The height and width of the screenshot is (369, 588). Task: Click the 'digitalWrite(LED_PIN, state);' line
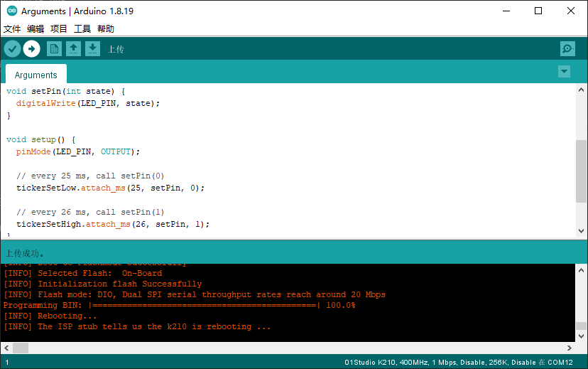(88, 103)
